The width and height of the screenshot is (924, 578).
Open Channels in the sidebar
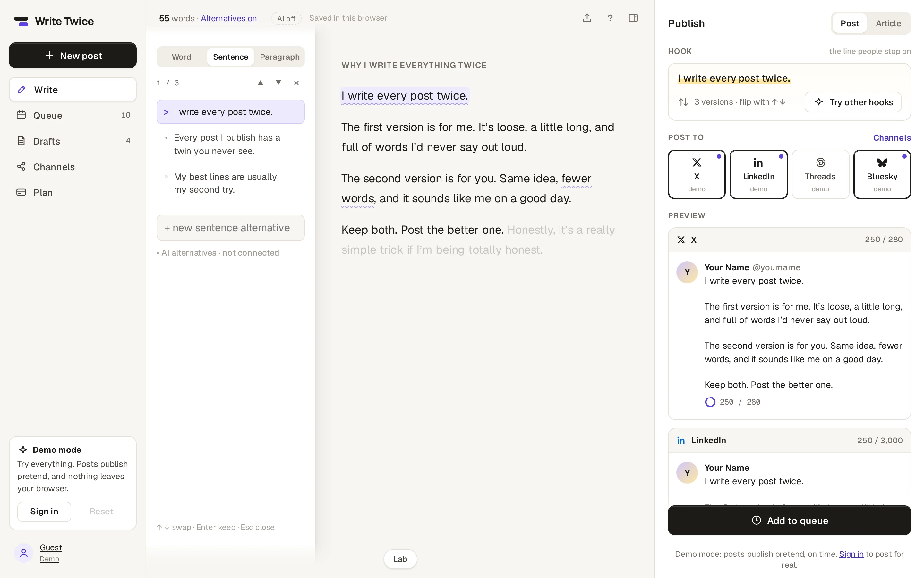(x=73, y=167)
